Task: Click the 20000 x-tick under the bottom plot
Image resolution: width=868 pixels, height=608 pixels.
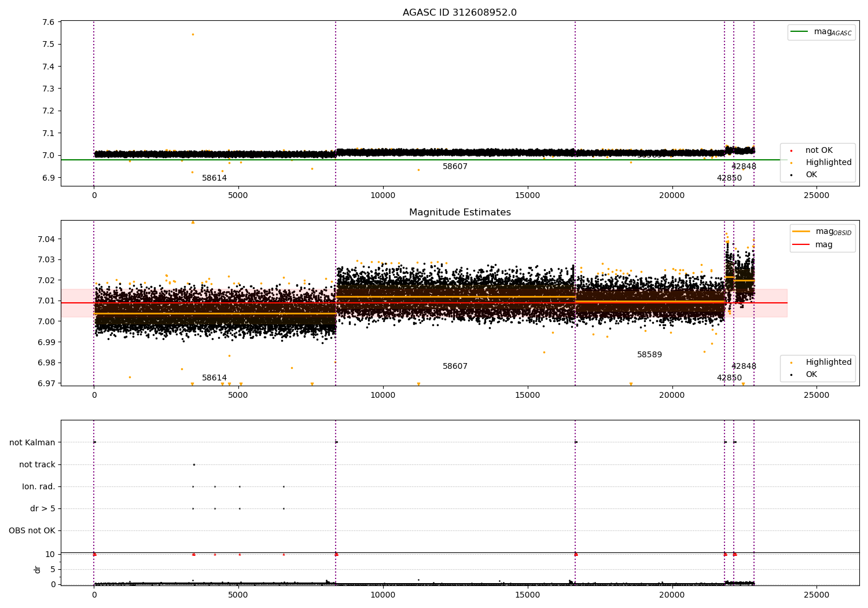Action: [672, 595]
